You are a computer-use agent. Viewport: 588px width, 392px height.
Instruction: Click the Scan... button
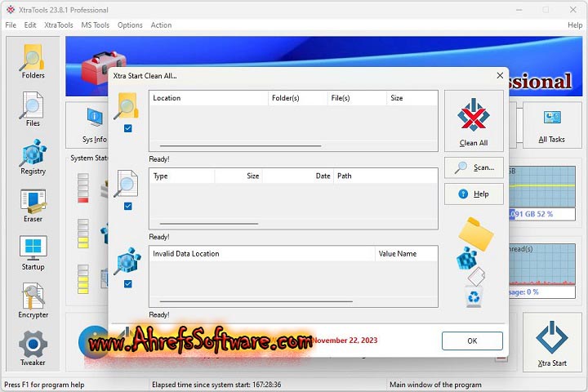[x=474, y=167]
